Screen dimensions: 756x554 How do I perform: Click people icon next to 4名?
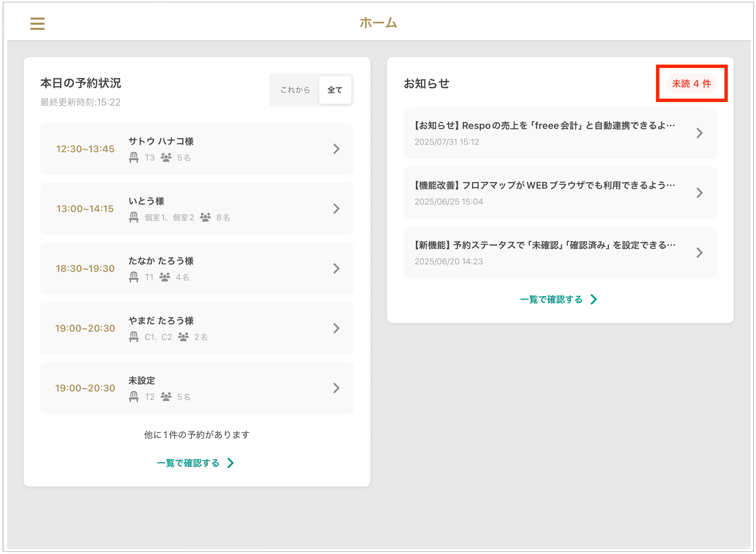point(165,277)
